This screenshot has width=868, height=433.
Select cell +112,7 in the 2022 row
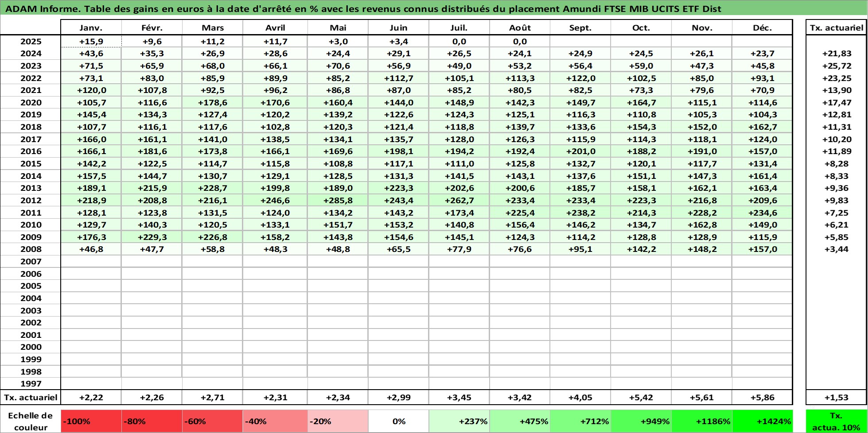[398, 78]
